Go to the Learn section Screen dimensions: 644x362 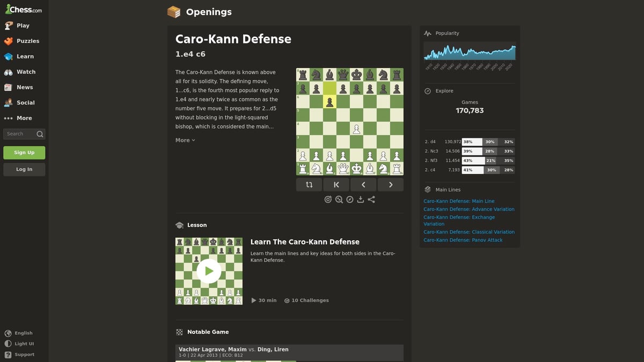point(24,56)
